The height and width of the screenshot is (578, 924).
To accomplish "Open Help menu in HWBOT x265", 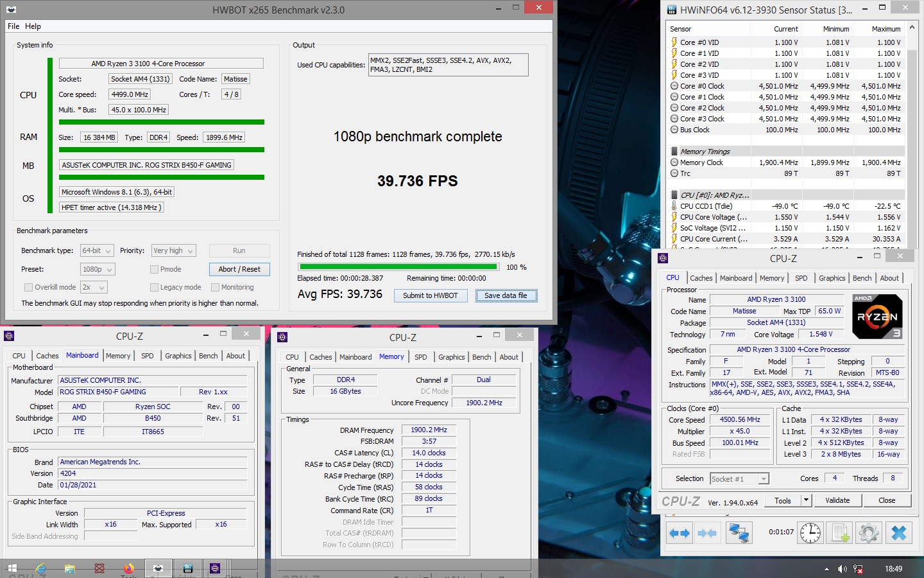I will coord(33,26).
